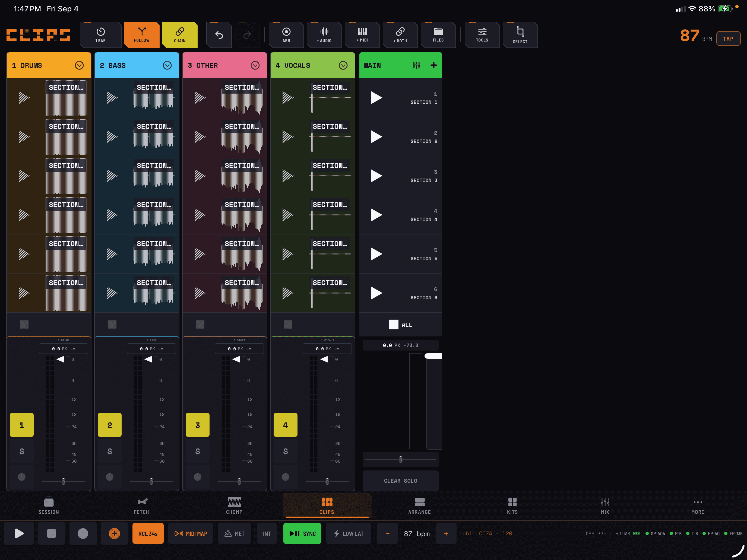Expand the 4 VOCALS track dropdown
Viewport: 747px width, 560px height.
click(x=343, y=65)
